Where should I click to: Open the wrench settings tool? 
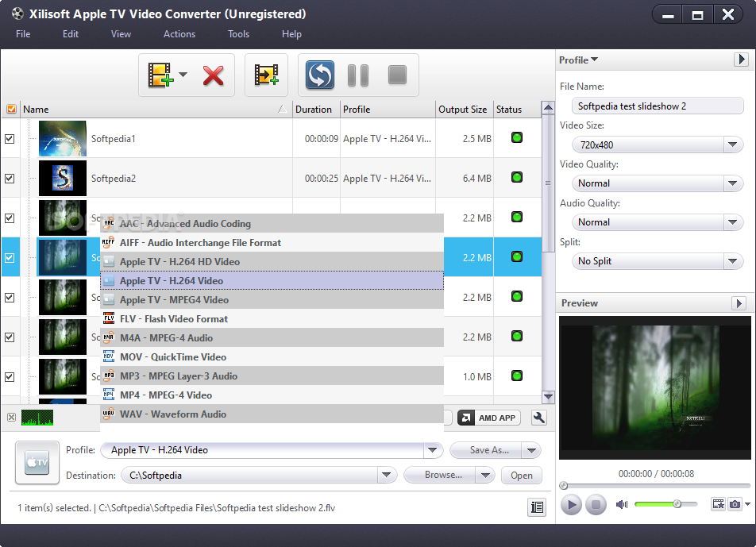539,418
